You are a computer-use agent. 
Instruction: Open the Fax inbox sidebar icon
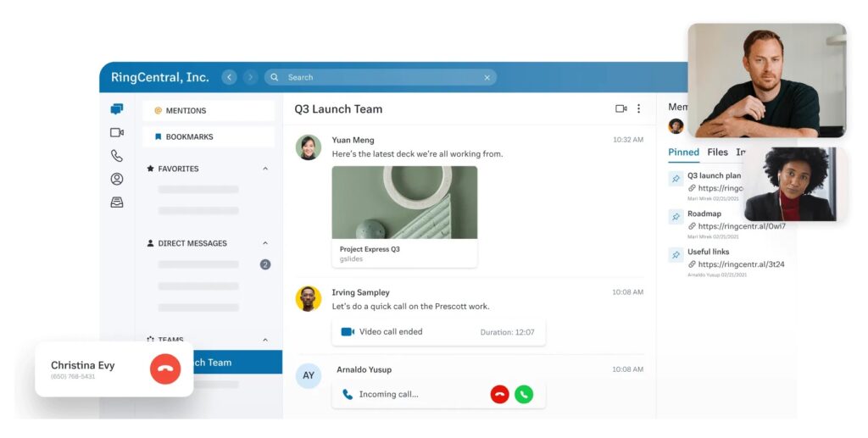coord(117,202)
